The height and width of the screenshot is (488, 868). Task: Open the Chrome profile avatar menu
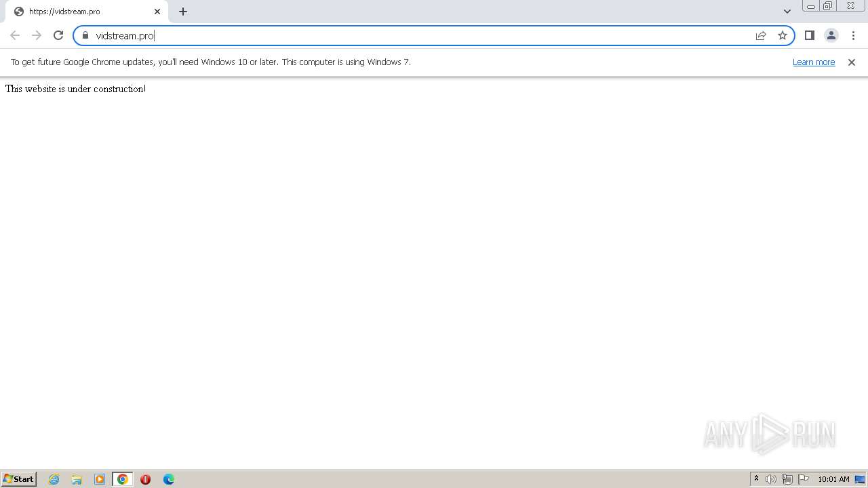click(x=831, y=35)
